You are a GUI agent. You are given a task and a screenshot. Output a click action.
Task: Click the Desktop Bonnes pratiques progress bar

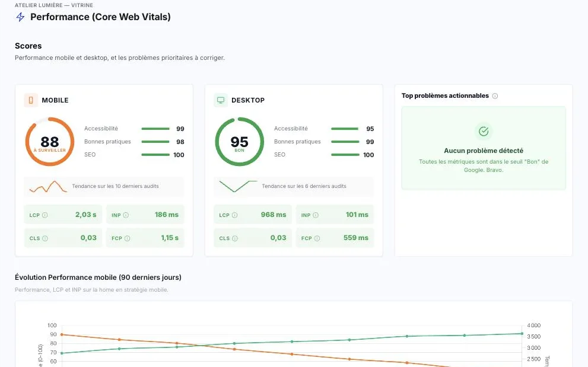(345, 142)
